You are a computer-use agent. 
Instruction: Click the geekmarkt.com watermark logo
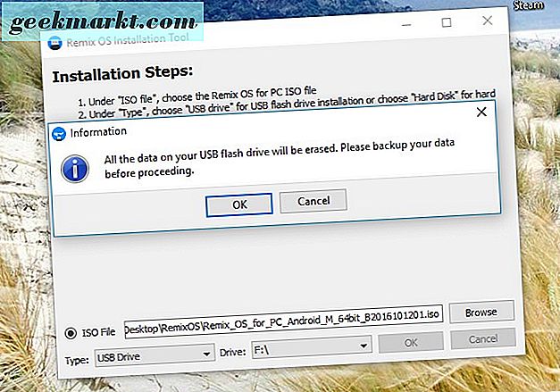tap(103, 21)
